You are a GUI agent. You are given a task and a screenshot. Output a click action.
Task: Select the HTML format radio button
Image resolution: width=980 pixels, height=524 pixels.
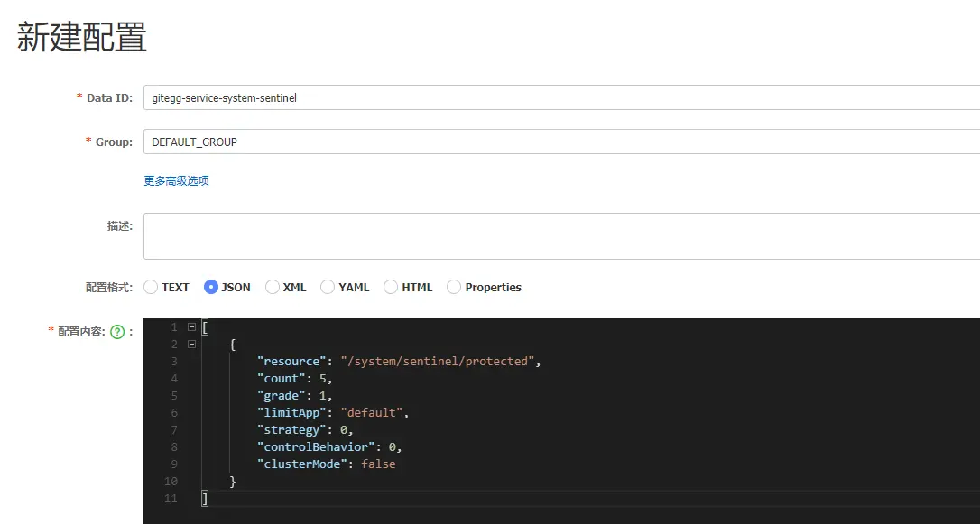click(x=391, y=287)
